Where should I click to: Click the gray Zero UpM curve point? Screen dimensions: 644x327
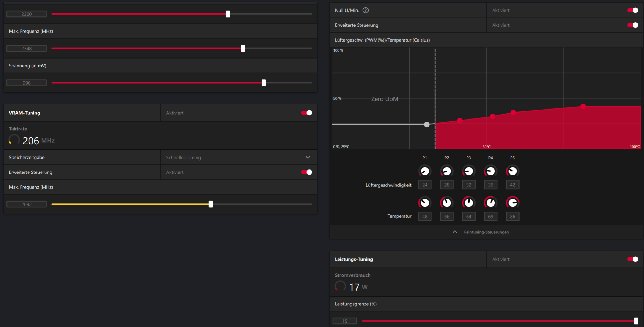[x=427, y=124]
